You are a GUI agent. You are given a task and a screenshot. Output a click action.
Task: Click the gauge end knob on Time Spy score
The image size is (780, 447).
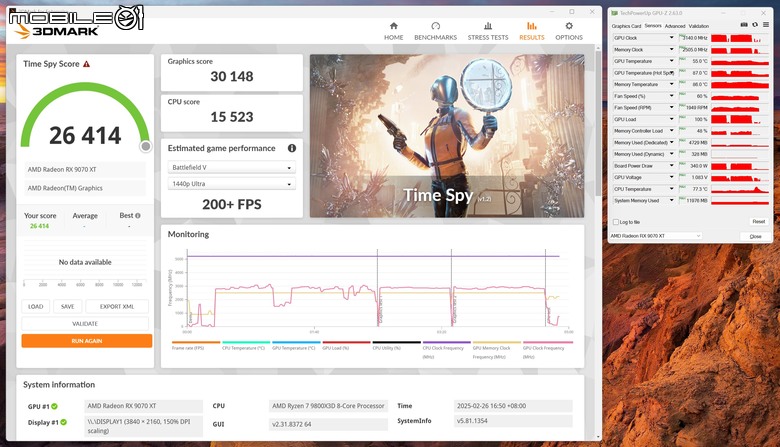pyautogui.click(x=146, y=146)
